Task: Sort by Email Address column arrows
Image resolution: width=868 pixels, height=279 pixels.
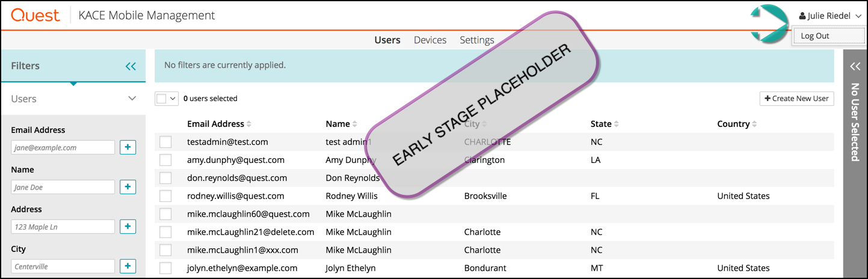Action: coord(249,124)
